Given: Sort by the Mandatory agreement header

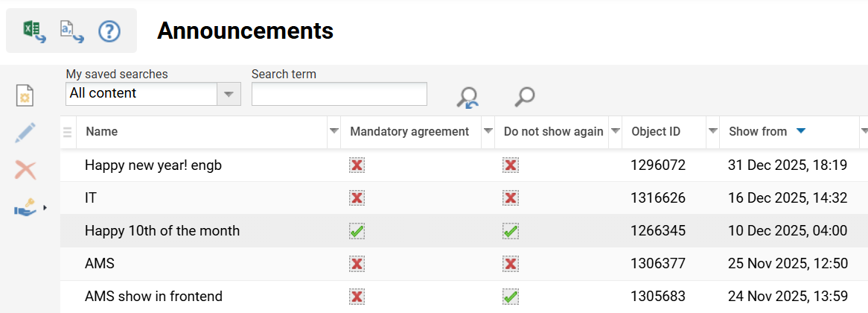Looking at the screenshot, I should tap(409, 132).
